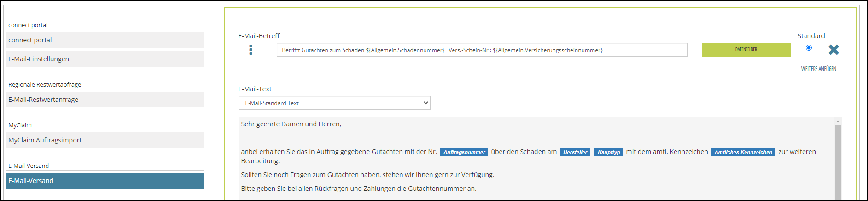This screenshot has height=201, width=868.
Task: Select the highlighted E-Mail-Versand item
Action: pos(105,181)
